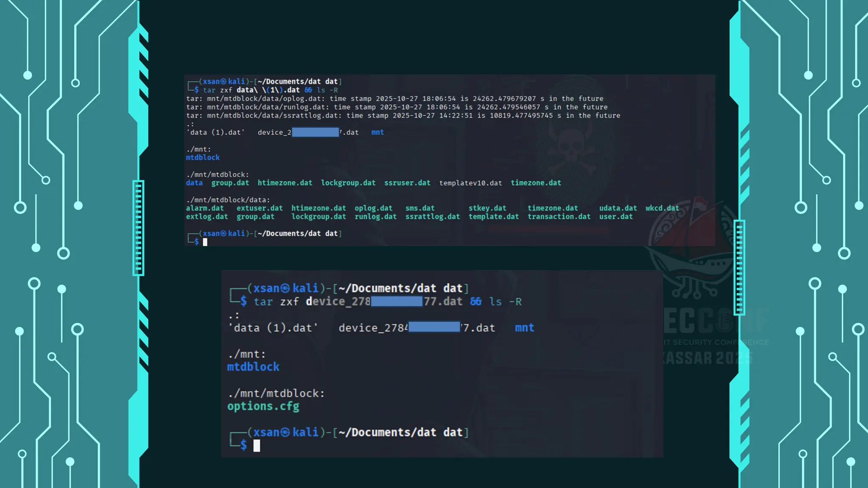Select the templatev10.dat file name

tap(470, 183)
